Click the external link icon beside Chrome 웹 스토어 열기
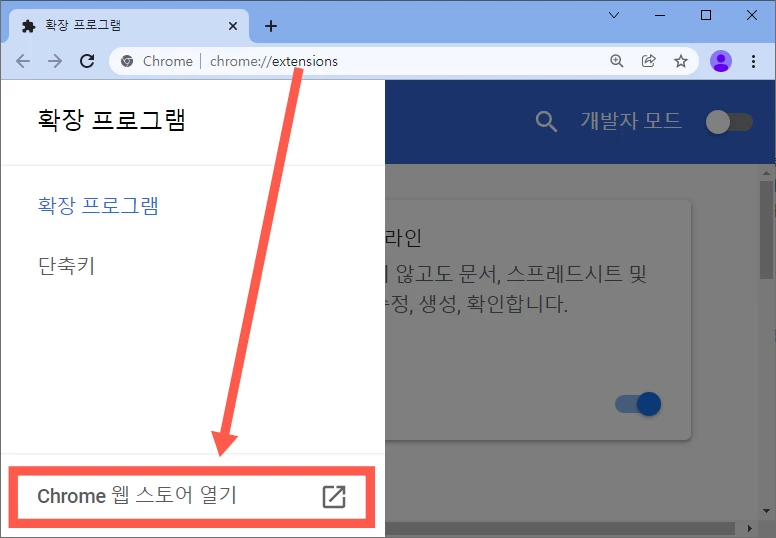776x538 pixels. click(x=334, y=496)
